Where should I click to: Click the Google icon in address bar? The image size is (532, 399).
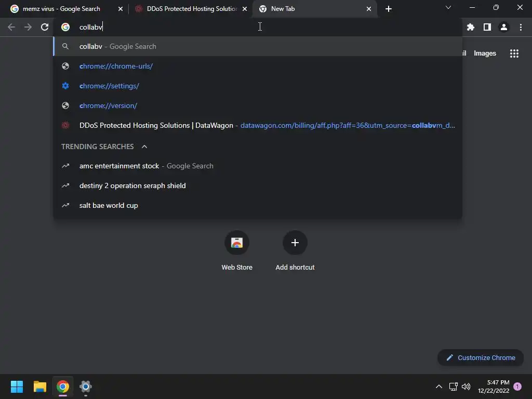pyautogui.click(x=65, y=27)
